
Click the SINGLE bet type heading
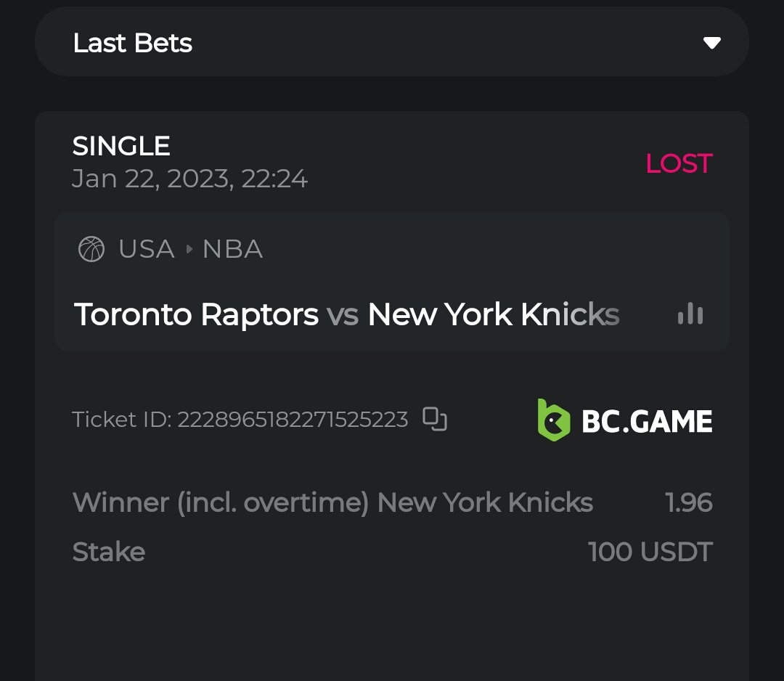[121, 146]
